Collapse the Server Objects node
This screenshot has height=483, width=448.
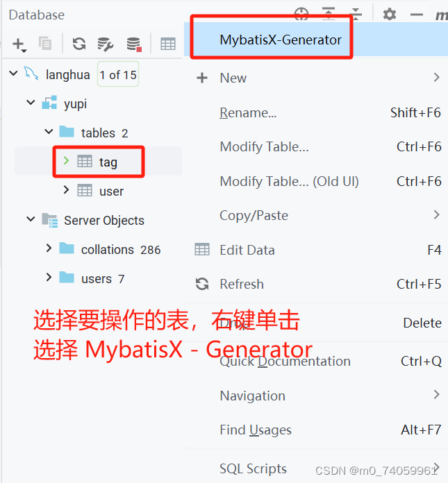pos(31,219)
